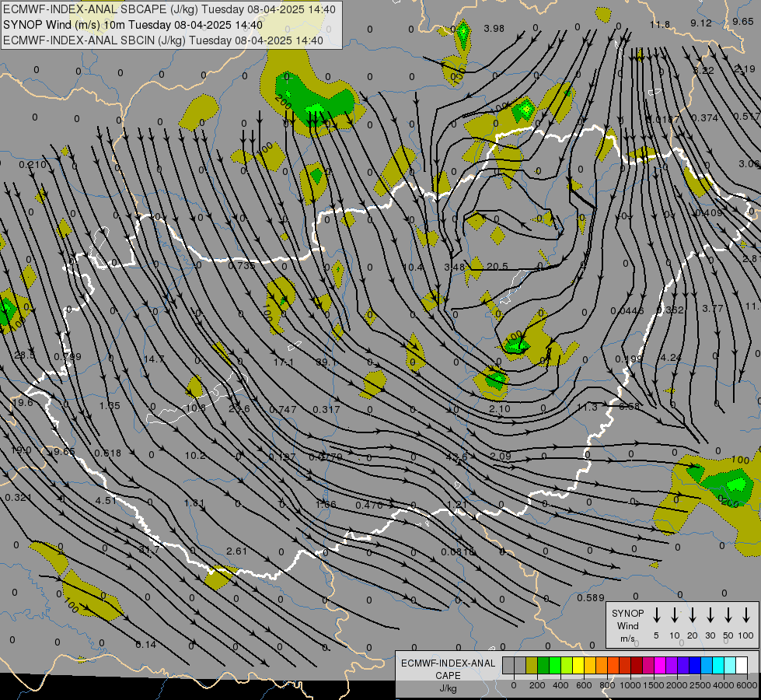Click the 100 m/s wind arrow in legend
Viewport: 761px width, 700px height.
[746, 615]
